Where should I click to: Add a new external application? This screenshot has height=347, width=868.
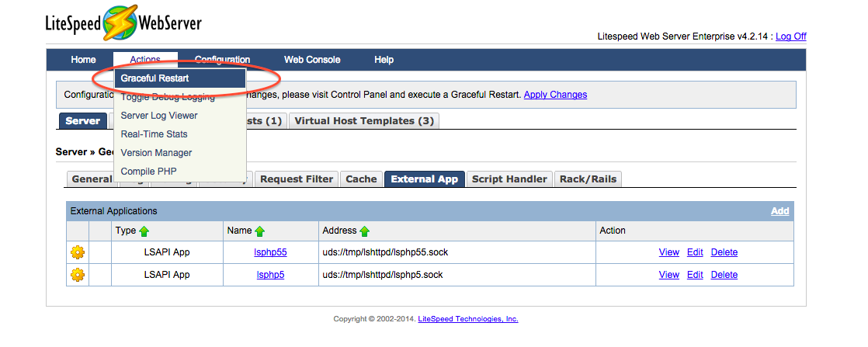coord(780,211)
